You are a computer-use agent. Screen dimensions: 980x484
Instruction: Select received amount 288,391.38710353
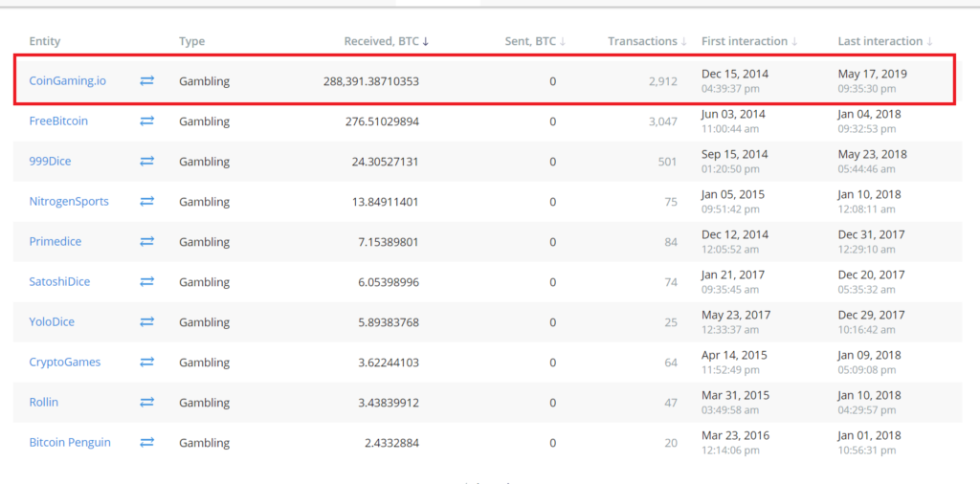click(x=371, y=81)
